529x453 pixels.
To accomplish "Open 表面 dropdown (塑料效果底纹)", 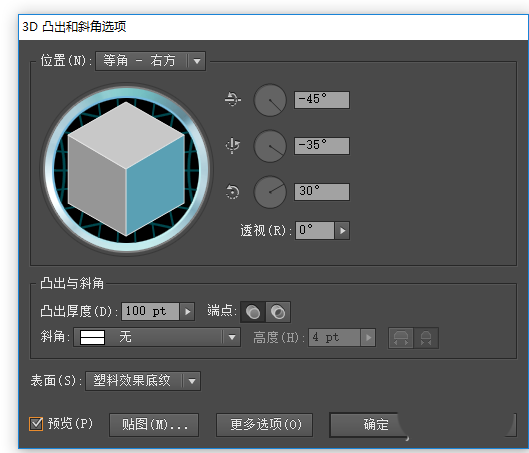I will click(143, 381).
